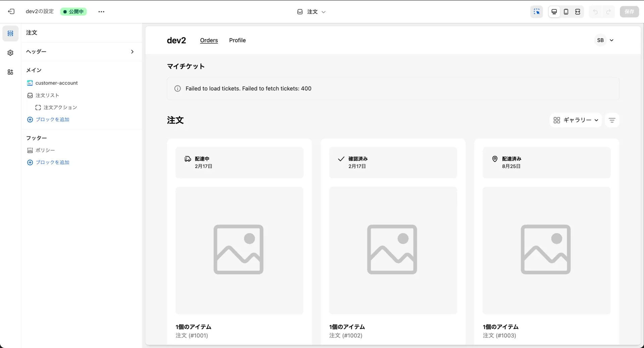Expand the ヘッダー section chevron
The image size is (644, 348).
click(x=132, y=52)
